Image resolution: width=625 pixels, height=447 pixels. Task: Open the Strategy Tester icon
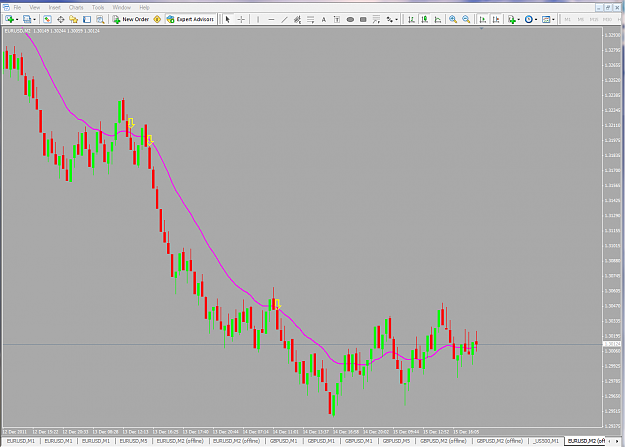(100, 19)
